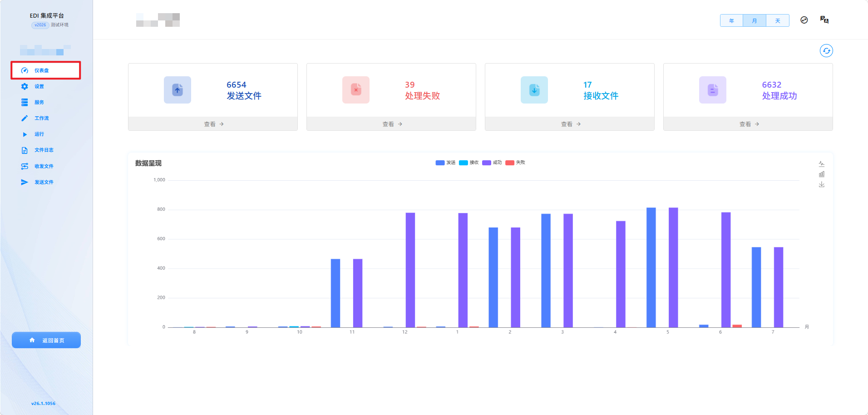Click the 测试环境 environment label
The width and height of the screenshot is (868, 415).
point(59,25)
